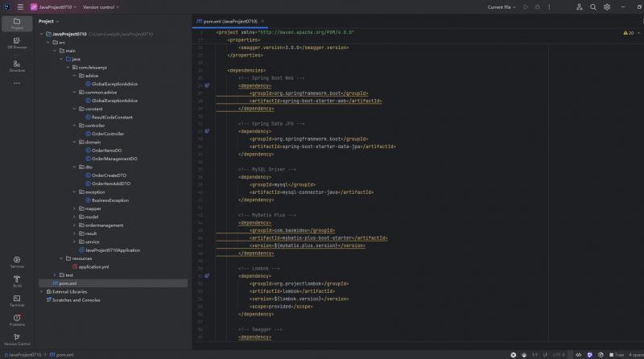Open the Problems tool window
644x359 pixels.
point(17,320)
